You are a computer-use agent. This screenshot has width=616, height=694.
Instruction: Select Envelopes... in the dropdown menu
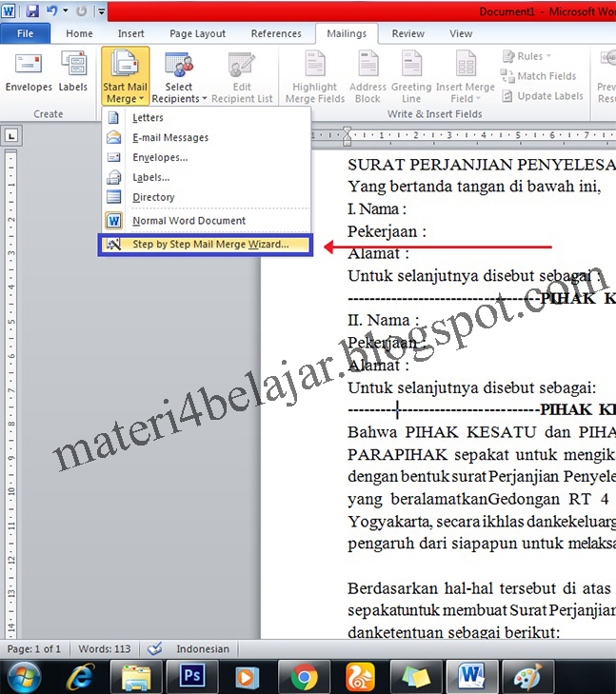[207, 158]
